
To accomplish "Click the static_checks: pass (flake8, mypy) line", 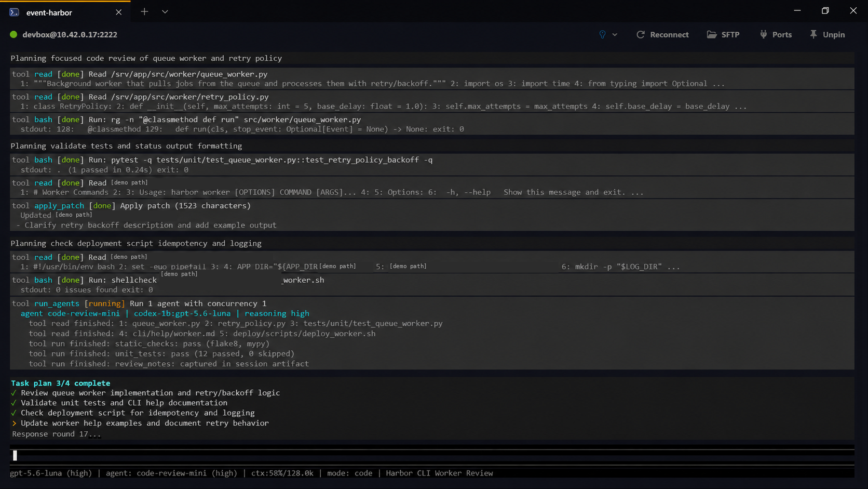I will [150, 343].
